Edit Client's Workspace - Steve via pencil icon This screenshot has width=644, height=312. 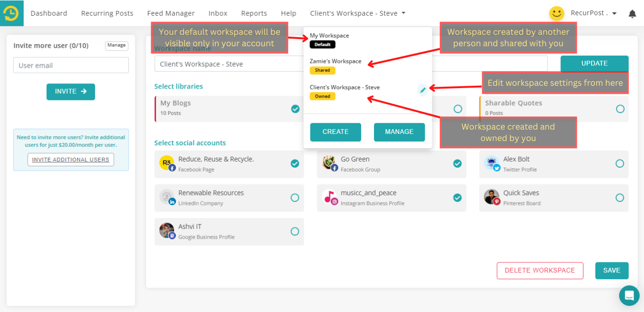point(423,90)
